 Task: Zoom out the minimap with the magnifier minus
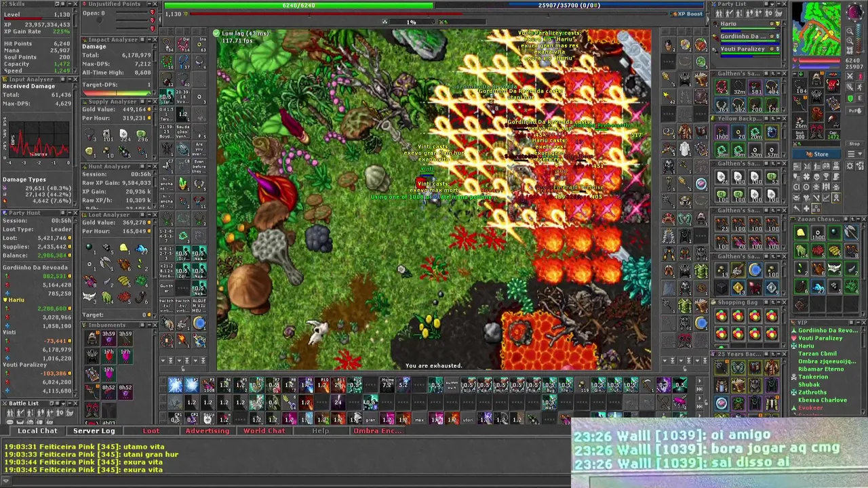click(x=850, y=30)
